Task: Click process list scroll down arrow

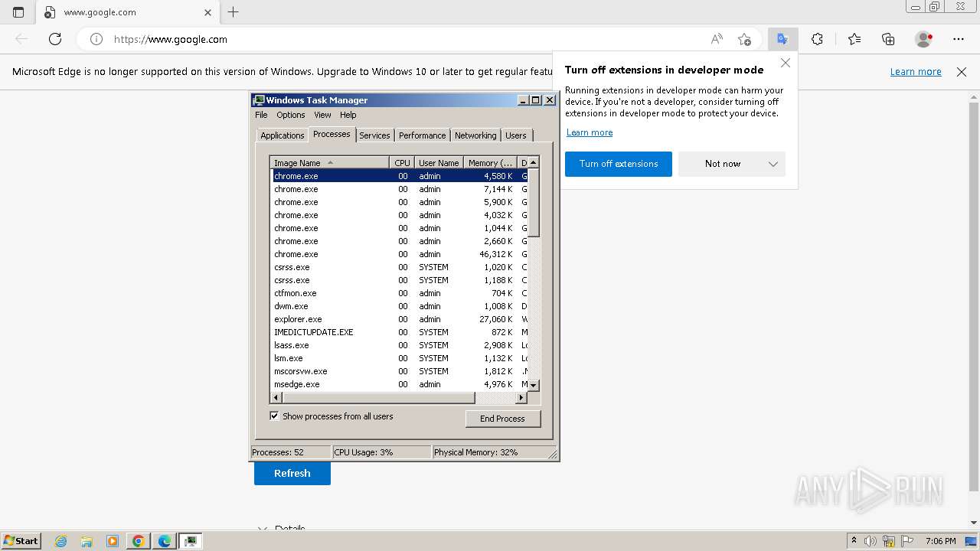Action: click(x=534, y=385)
